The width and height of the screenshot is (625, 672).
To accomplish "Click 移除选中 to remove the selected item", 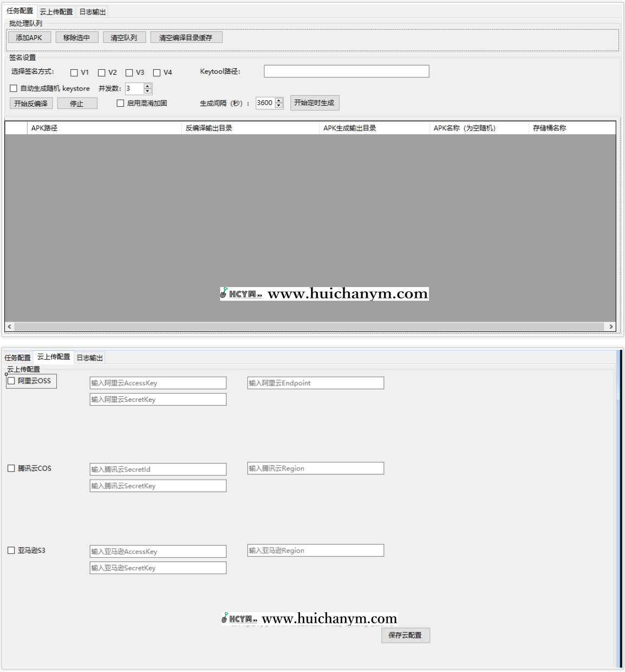I will tap(76, 37).
